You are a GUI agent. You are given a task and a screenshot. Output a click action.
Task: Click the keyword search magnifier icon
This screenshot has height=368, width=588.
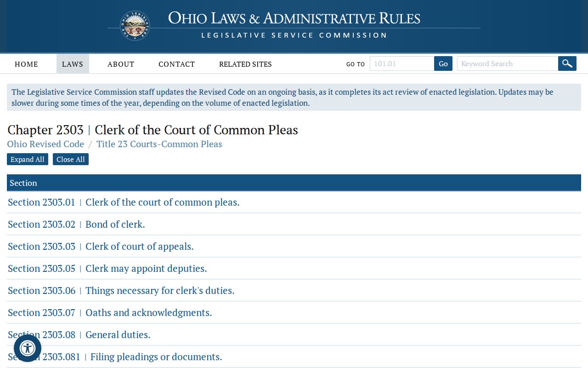tap(567, 63)
